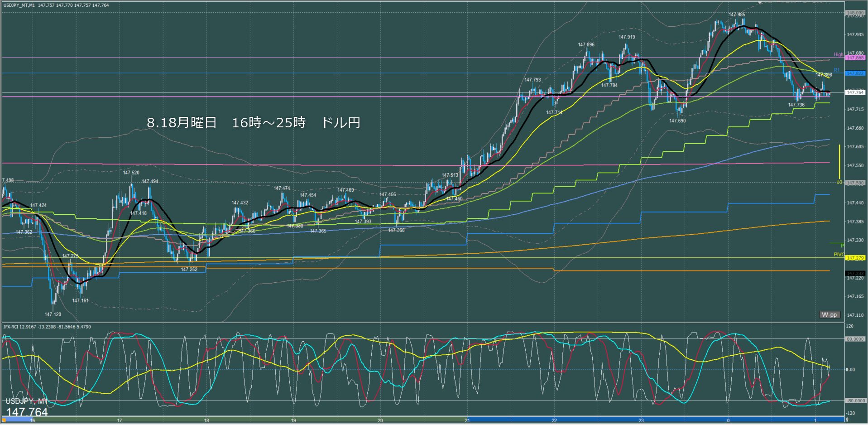Click the yellow vertical bar above the 10 label
The image size is (868, 425).
tap(839, 161)
